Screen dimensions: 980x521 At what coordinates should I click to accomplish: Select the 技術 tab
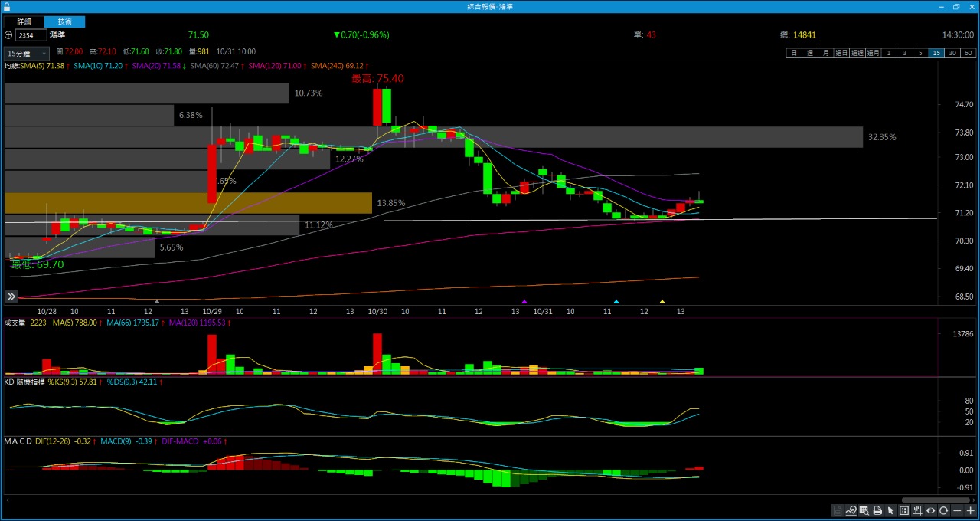pyautogui.click(x=64, y=21)
